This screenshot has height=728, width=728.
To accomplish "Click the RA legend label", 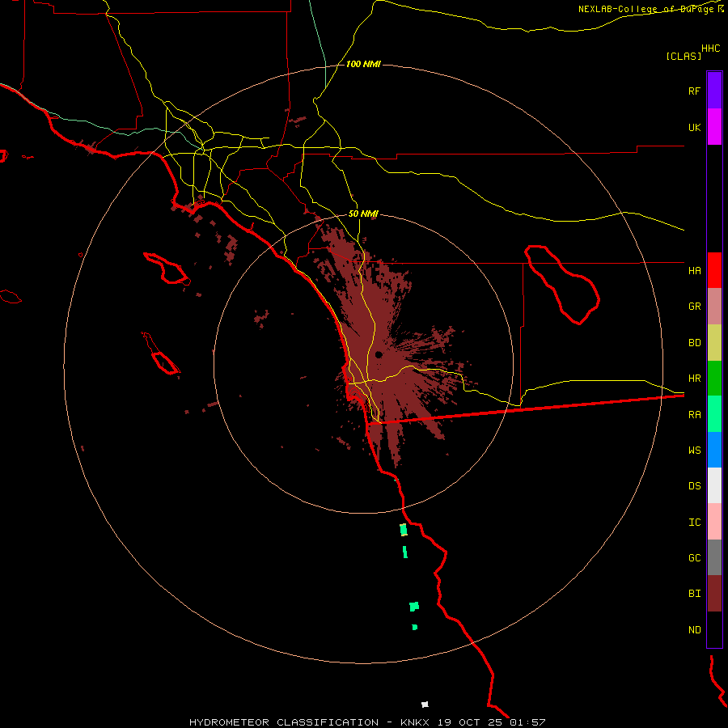I will [694, 415].
